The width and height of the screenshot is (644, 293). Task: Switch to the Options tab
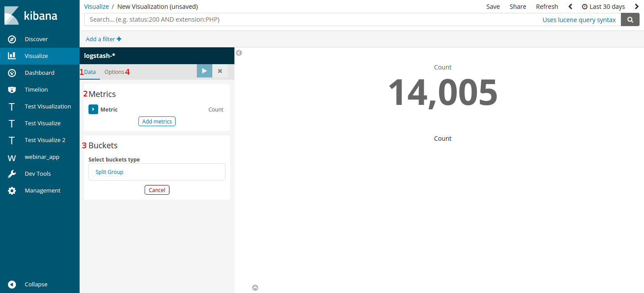coord(114,72)
